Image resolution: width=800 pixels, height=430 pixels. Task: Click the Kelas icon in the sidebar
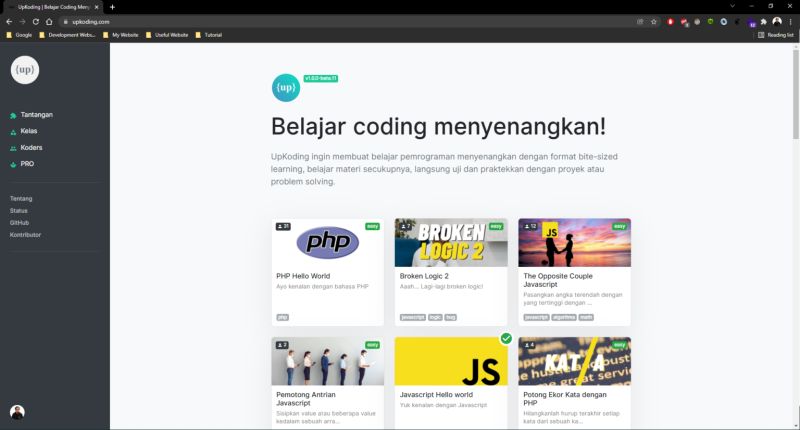tap(13, 132)
